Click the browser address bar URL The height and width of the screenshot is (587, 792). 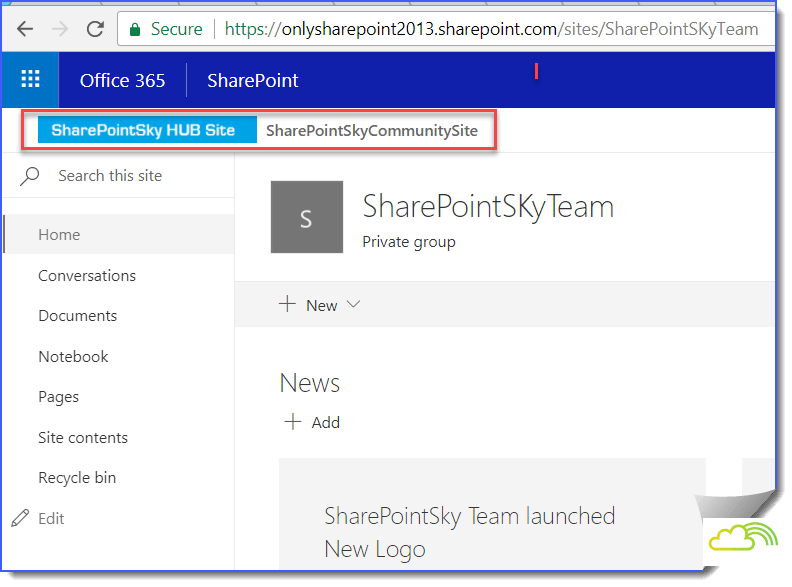pos(491,29)
